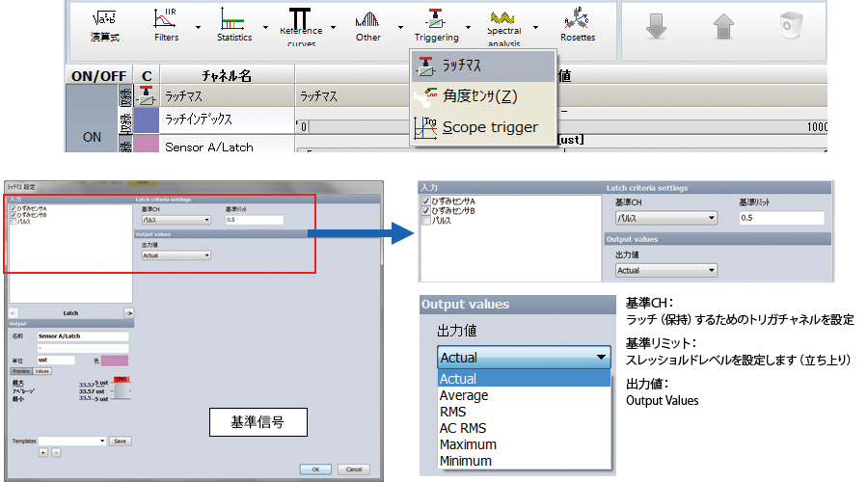Click the 名前 field containing Sensor A/Latch
Viewport: 868px width, 482px height.
83,335
